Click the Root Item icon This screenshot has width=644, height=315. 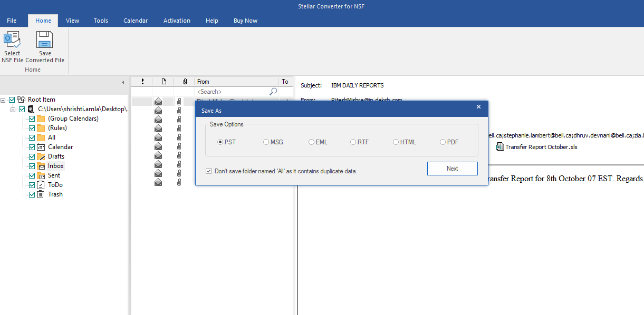click(21, 100)
